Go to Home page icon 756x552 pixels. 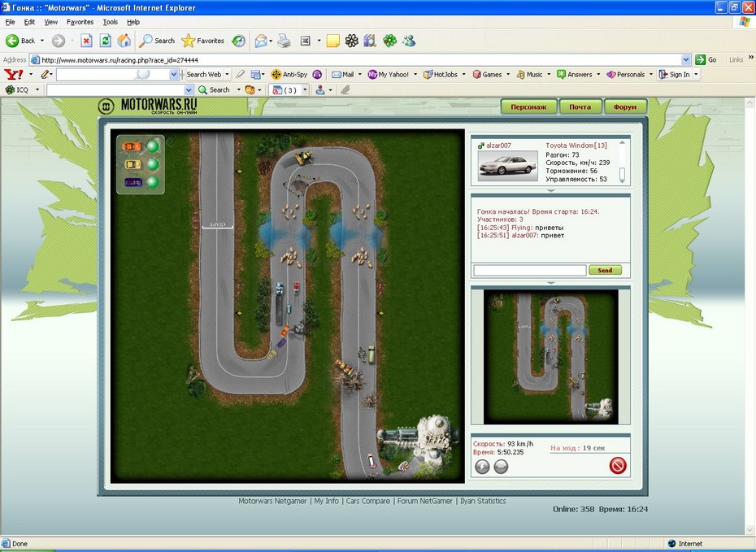coord(124,41)
